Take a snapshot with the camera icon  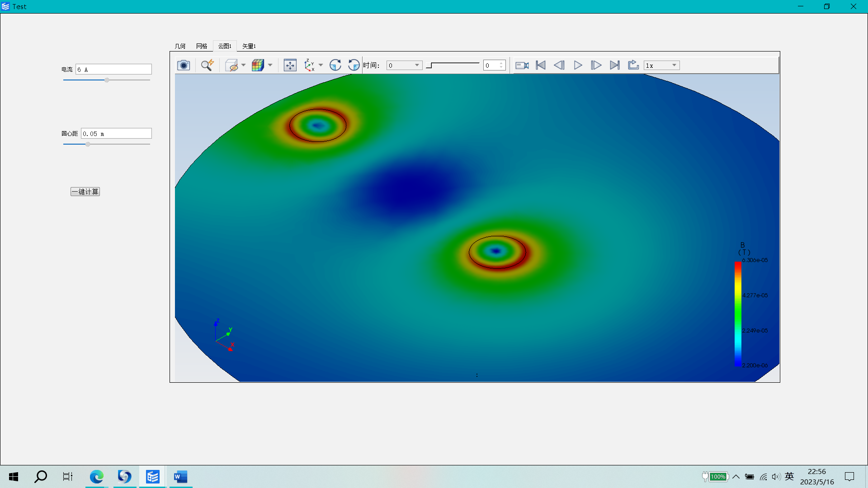pyautogui.click(x=183, y=65)
